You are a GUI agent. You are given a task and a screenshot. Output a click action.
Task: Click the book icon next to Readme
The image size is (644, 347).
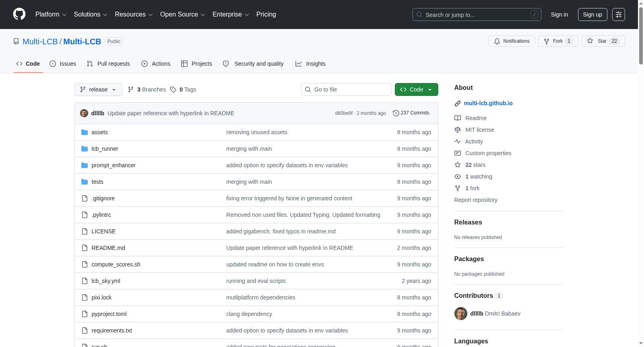coord(458,118)
